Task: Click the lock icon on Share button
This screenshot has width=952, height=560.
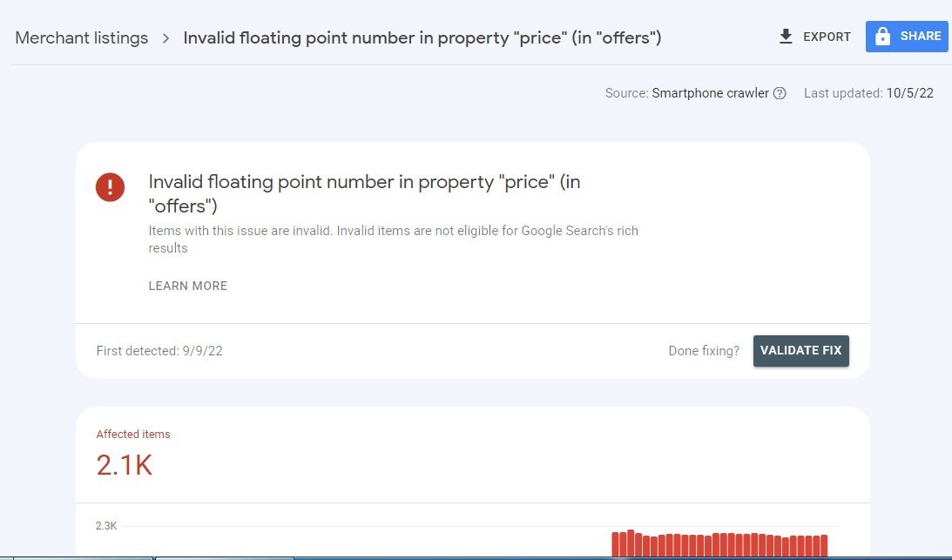Action: click(x=882, y=37)
